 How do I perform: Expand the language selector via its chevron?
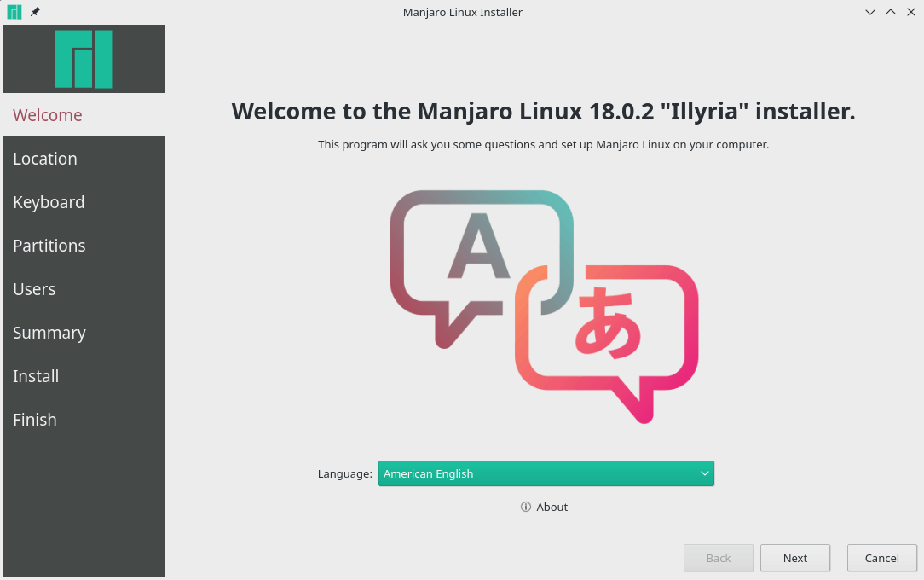[704, 473]
